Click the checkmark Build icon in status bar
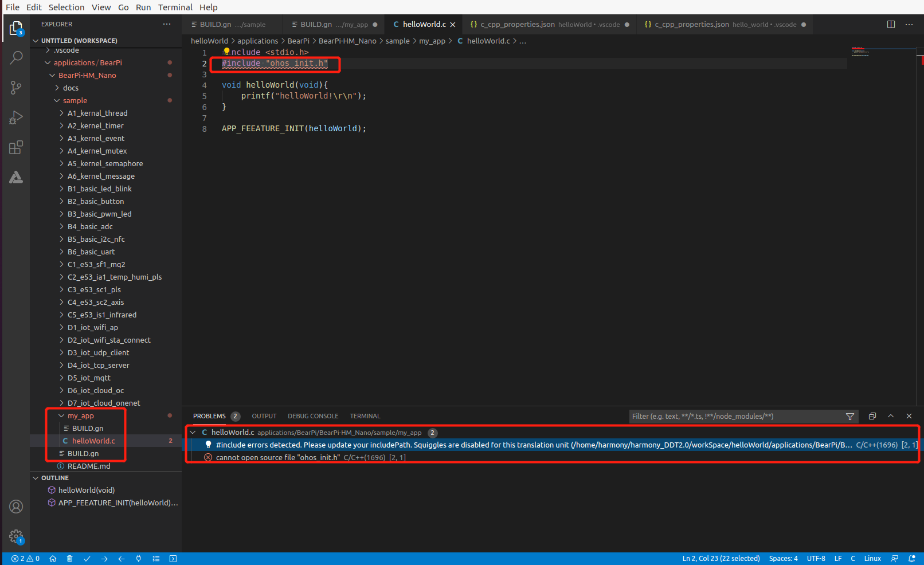The height and width of the screenshot is (565, 924). click(x=87, y=559)
